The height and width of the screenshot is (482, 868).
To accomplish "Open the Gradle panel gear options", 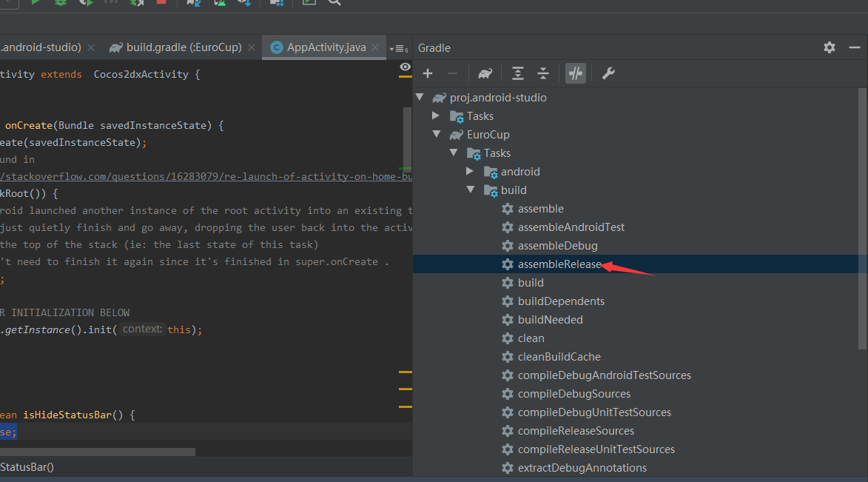I will [x=830, y=47].
